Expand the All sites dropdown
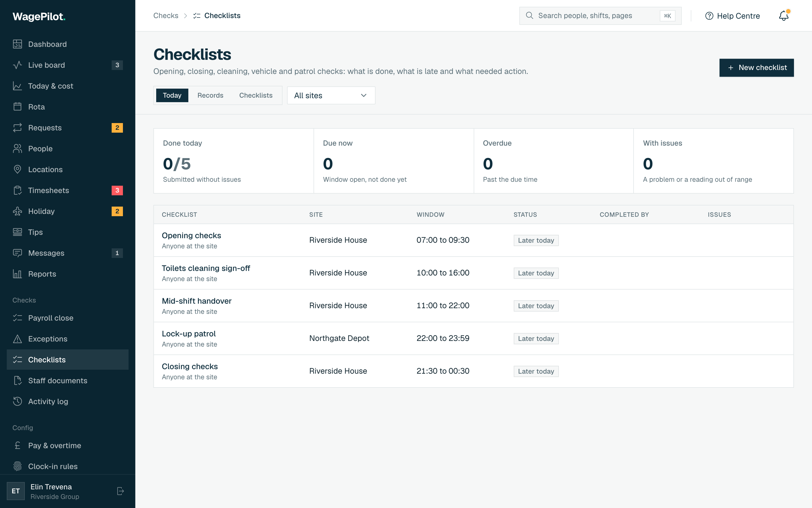812x508 pixels. point(331,95)
